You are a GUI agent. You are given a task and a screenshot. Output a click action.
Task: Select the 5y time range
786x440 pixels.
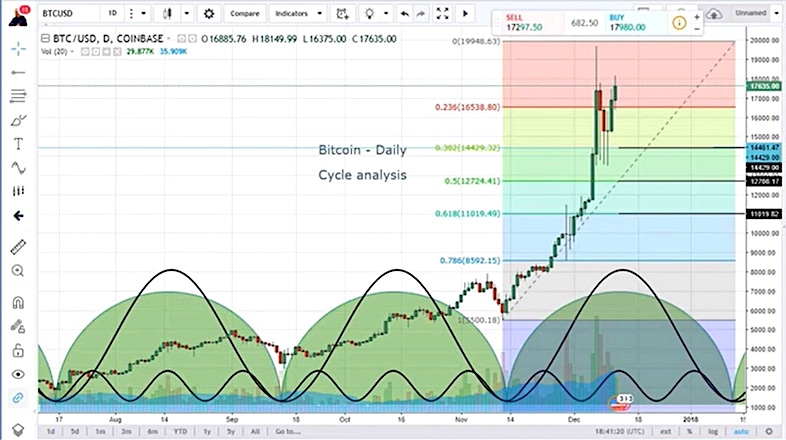[x=231, y=431]
